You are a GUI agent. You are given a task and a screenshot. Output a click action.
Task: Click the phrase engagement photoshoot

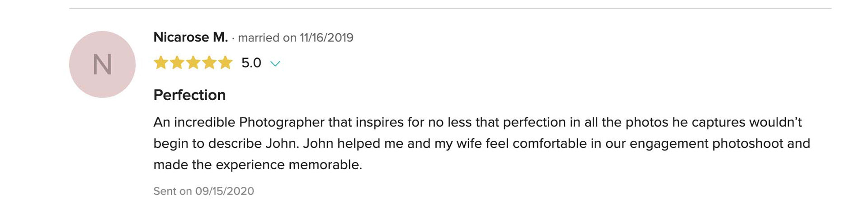tap(706, 144)
